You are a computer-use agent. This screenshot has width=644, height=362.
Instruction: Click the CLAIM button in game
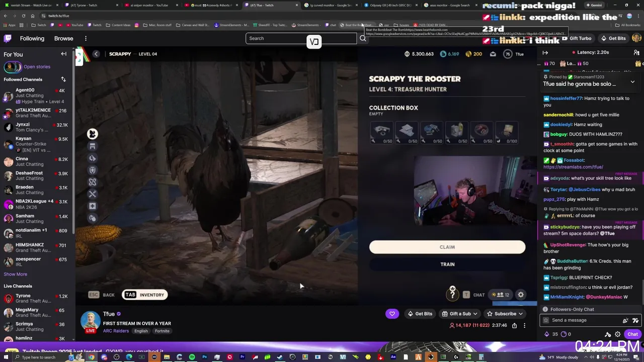pos(447,247)
